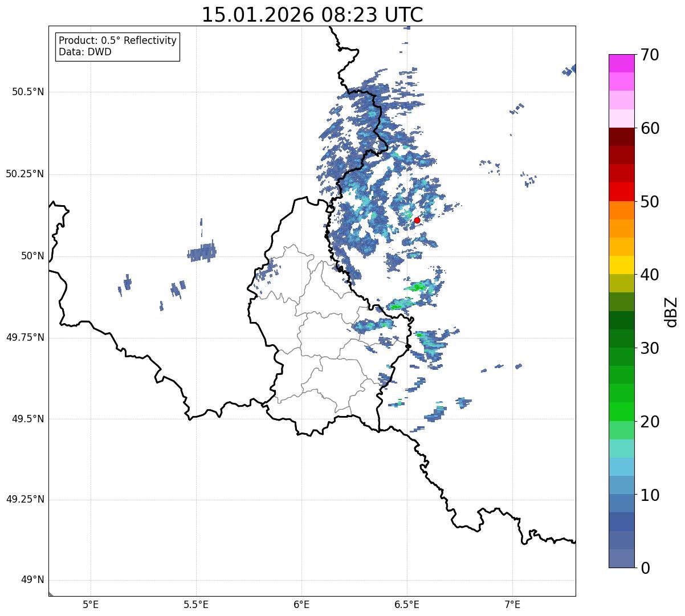The width and height of the screenshot is (685, 616).
Task: Click the turquoise colorbar segment near 16 dBZ
Action: [x=621, y=448]
